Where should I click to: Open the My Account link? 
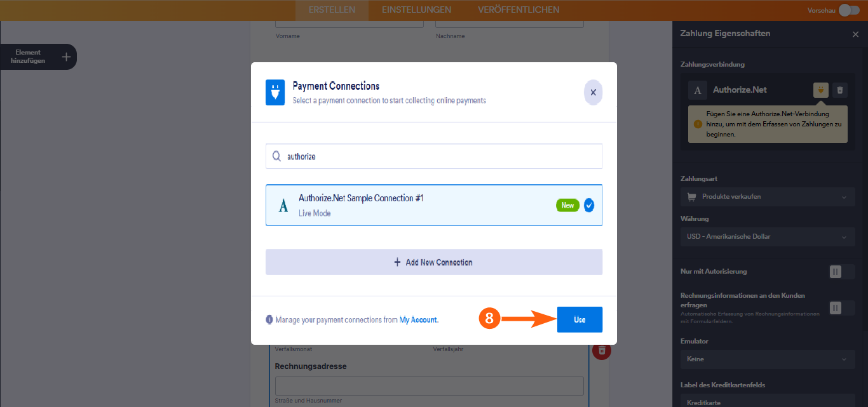point(417,319)
